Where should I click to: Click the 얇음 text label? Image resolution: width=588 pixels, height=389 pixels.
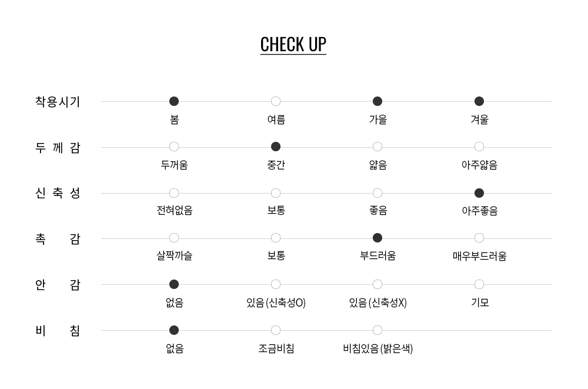tap(377, 165)
